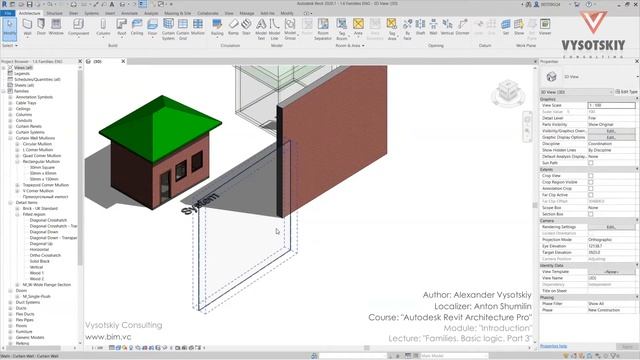640x360 pixels.
Task: Switch to the Massing & Site tab
Action: point(178,13)
